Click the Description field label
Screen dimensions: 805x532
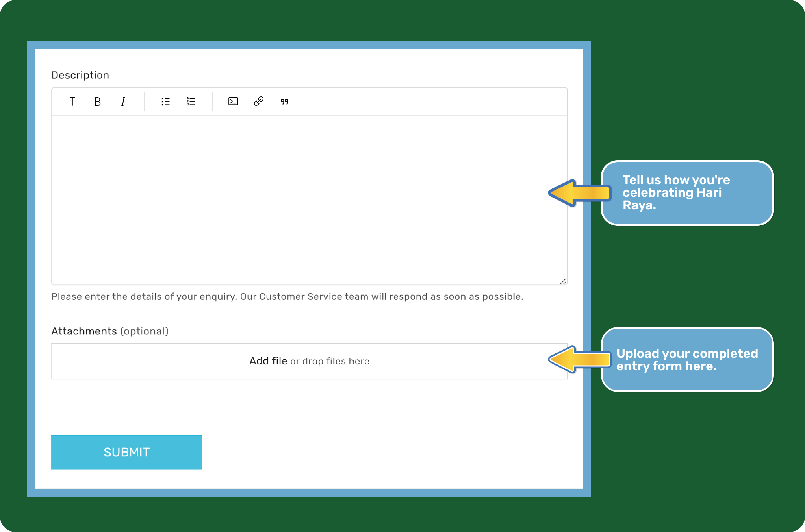[80, 75]
